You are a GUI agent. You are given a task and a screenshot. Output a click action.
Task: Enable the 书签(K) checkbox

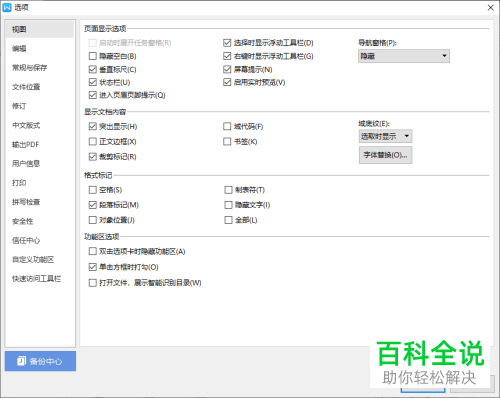[227, 142]
